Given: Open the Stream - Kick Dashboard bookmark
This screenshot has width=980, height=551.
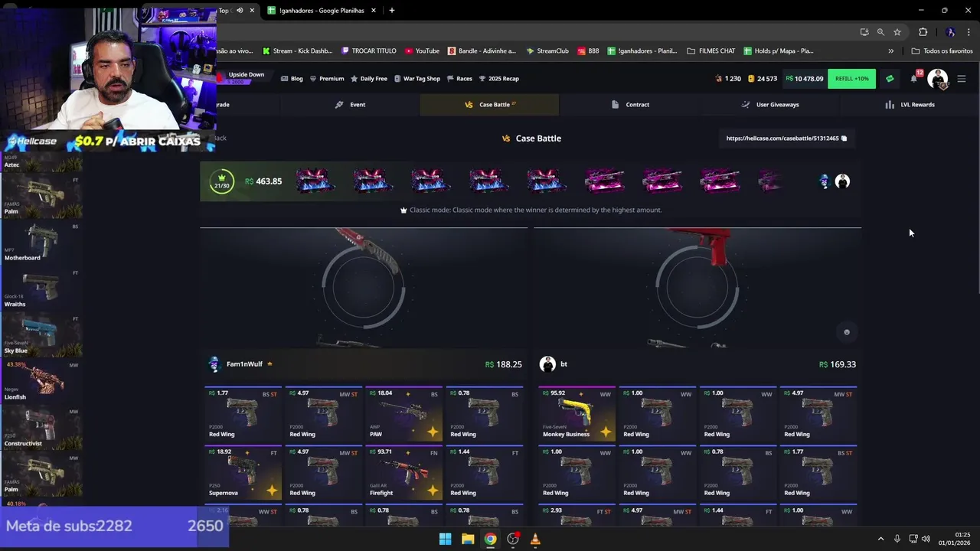Looking at the screenshot, I should click(x=297, y=51).
